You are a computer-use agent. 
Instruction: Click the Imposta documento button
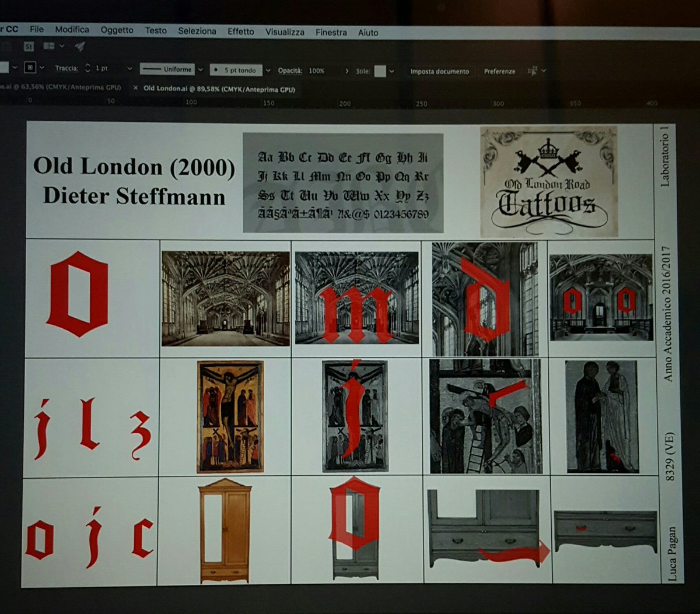point(439,72)
